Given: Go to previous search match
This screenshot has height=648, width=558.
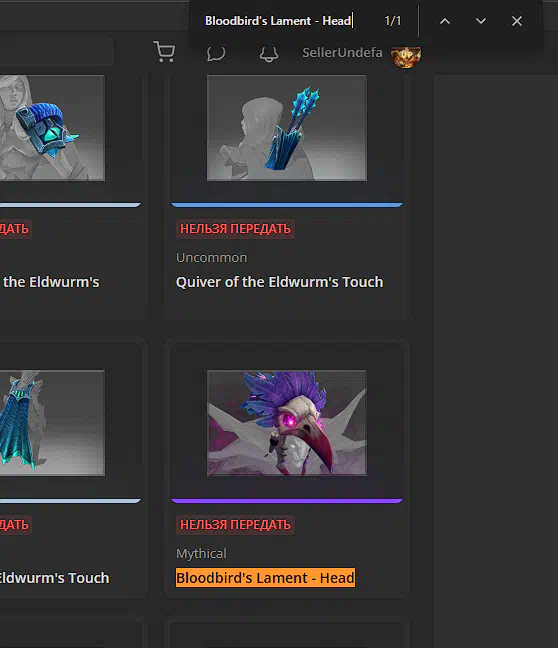Looking at the screenshot, I should (445, 21).
